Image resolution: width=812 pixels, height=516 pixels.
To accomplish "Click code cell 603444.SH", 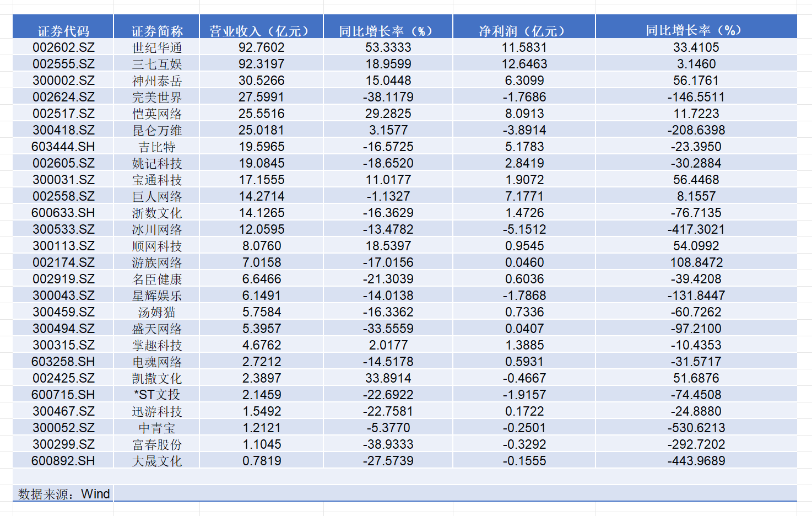I will [63, 147].
